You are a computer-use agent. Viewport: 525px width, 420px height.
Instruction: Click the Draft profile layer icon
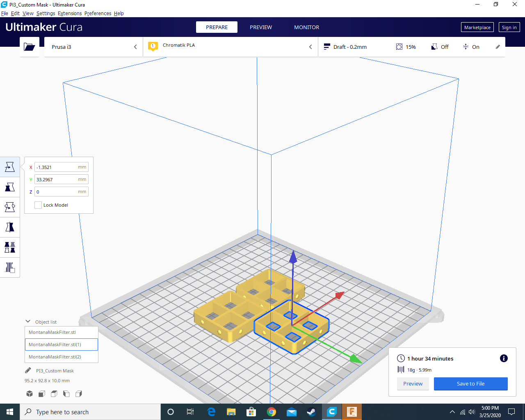pos(326,47)
